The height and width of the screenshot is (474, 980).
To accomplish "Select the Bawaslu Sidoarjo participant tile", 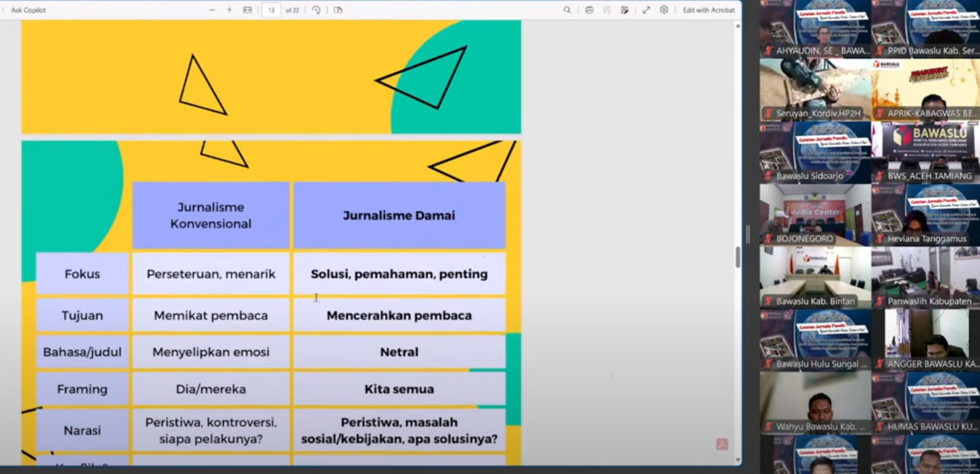I will [815, 152].
